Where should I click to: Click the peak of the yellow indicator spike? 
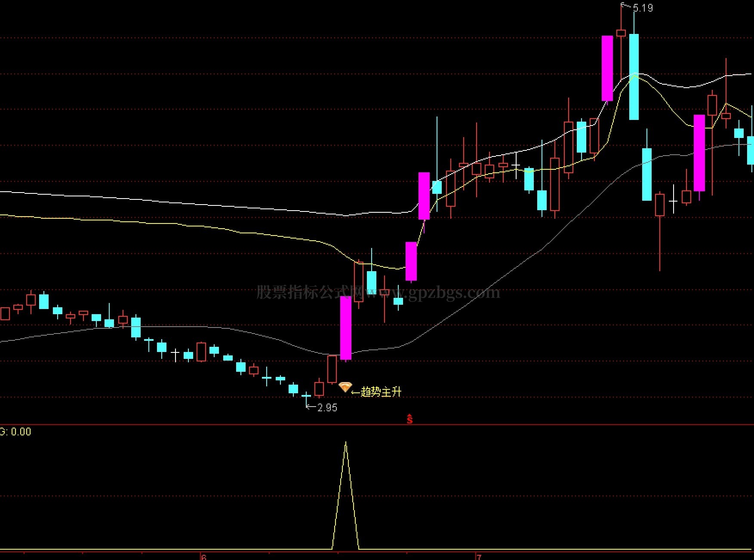(346, 443)
